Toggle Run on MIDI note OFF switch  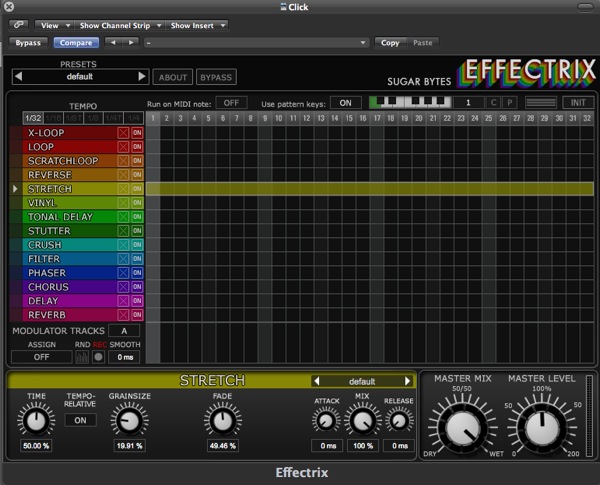232,103
